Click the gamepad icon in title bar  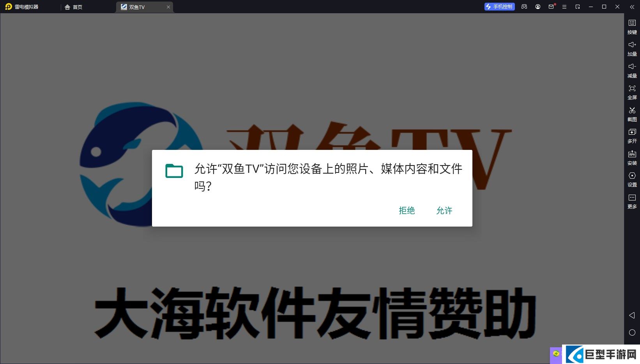(x=524, y=7)
